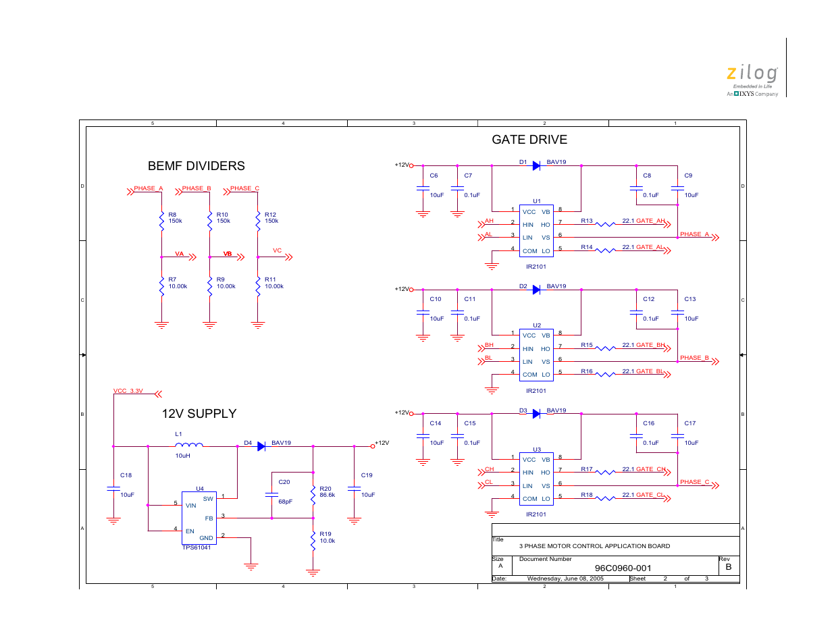Image resolution: width=834 pixels, height=644 pixels.
Task: Click the date Wednesday, June 08, 2005
Action: (565, 579)
